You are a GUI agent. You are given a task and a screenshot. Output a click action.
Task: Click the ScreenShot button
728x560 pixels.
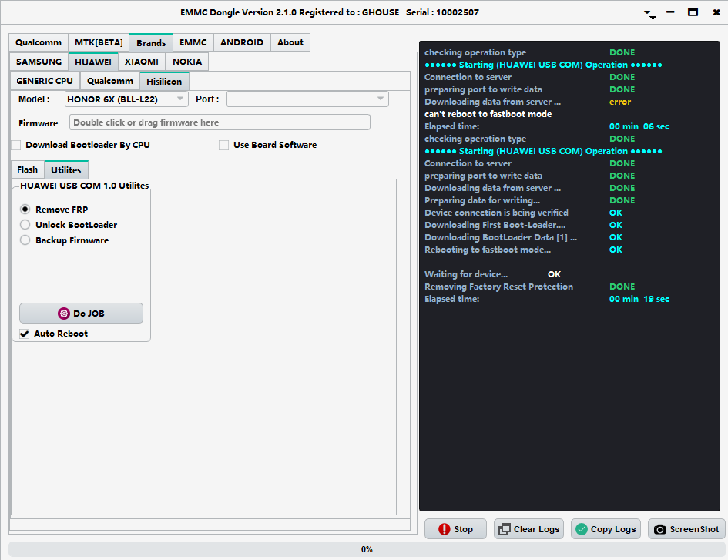(x=686, y=529)
